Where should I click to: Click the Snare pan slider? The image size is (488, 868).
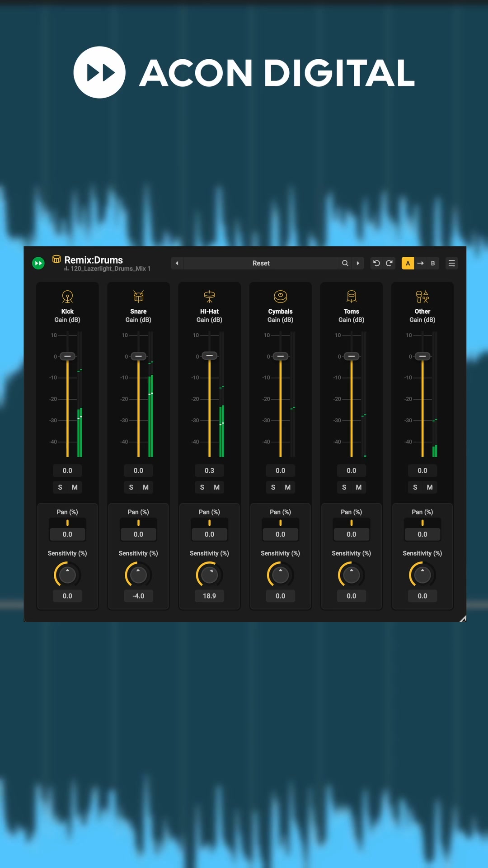(x=138, y=523)
